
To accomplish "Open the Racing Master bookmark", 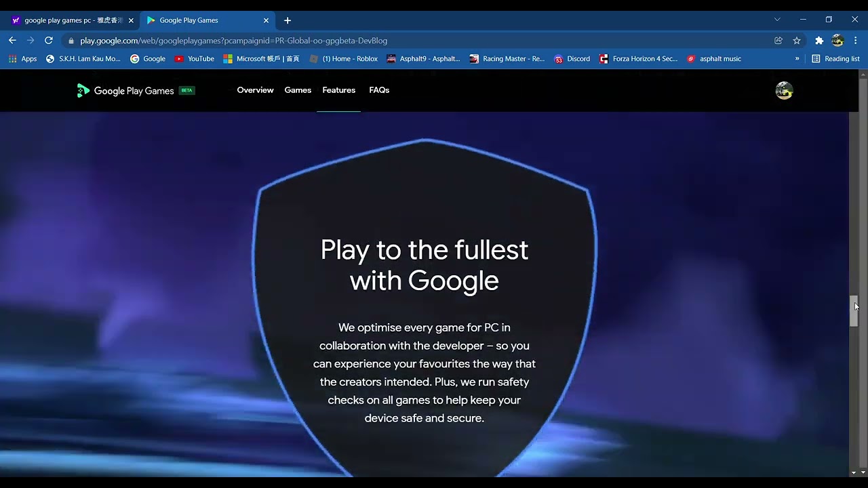I will pos(507,59).
